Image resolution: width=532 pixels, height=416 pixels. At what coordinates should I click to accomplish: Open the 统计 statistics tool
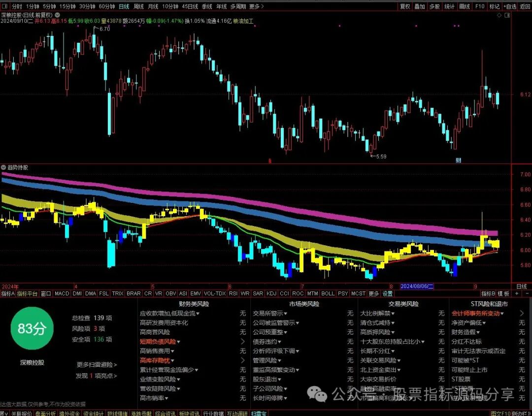click(449, 6)
